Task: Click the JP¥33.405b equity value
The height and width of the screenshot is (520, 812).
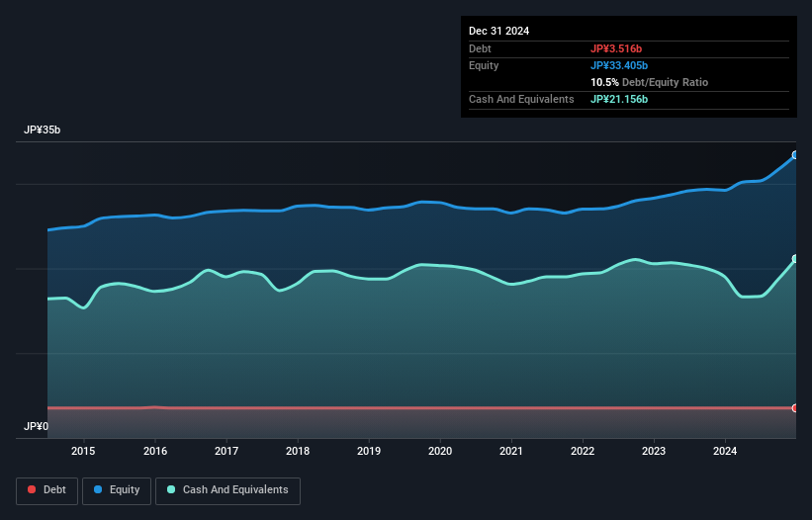Action: point(619,65)
